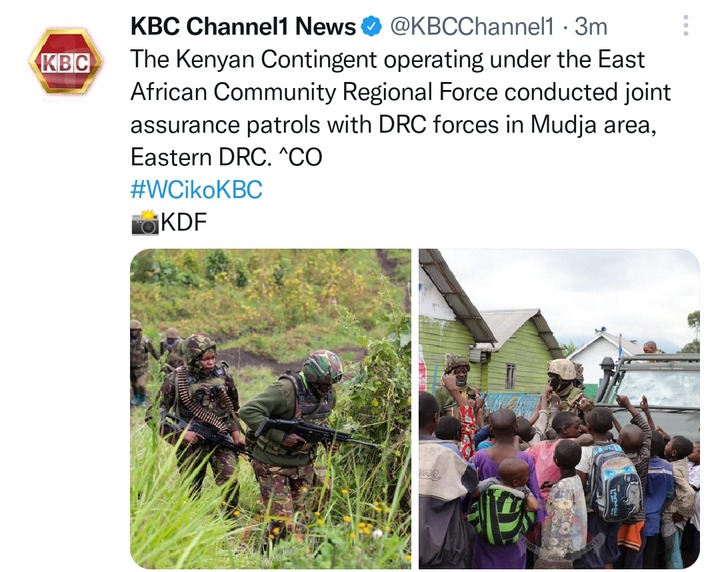Open the KBC profile avatar
Image resolution: width=720 pixels, height=572 pixels.
(x=65, y=61)
